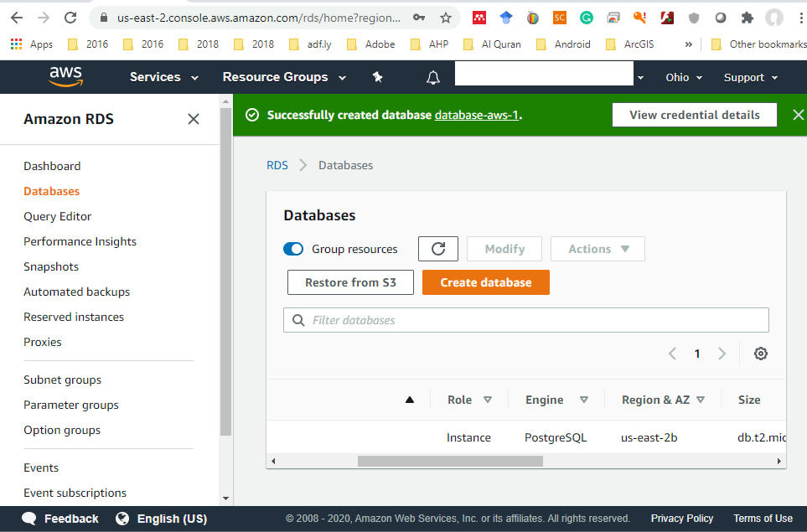Image resolution: width=807 pixels, height=532 pixels.
Task: Click the RDS breadcrumb link
Action: click(x=277, y=165)
